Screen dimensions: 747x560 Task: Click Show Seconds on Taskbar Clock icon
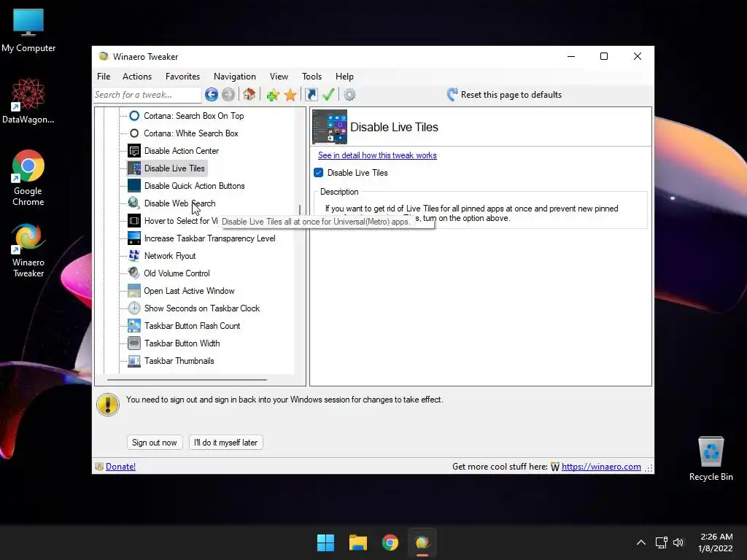[x=134, y=308]
